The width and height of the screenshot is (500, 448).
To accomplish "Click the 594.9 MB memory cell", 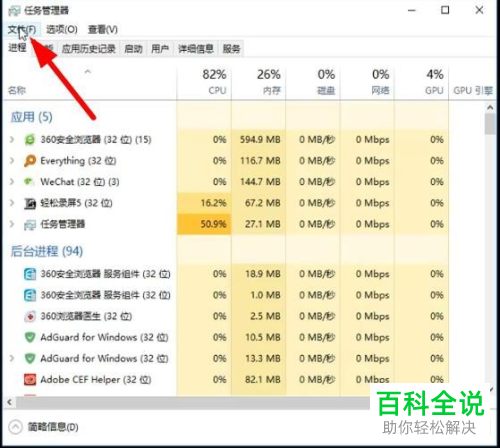I will (x=259, y=140).
